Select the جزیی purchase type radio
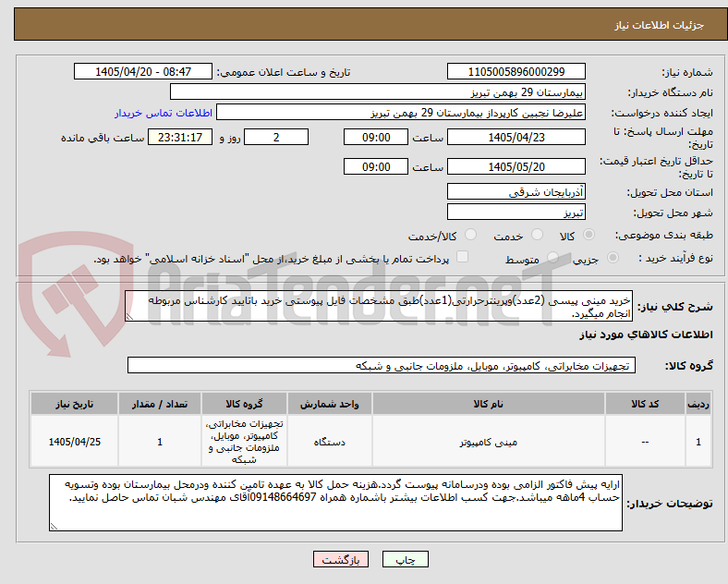728x584 pixels. tap(613, 258)
